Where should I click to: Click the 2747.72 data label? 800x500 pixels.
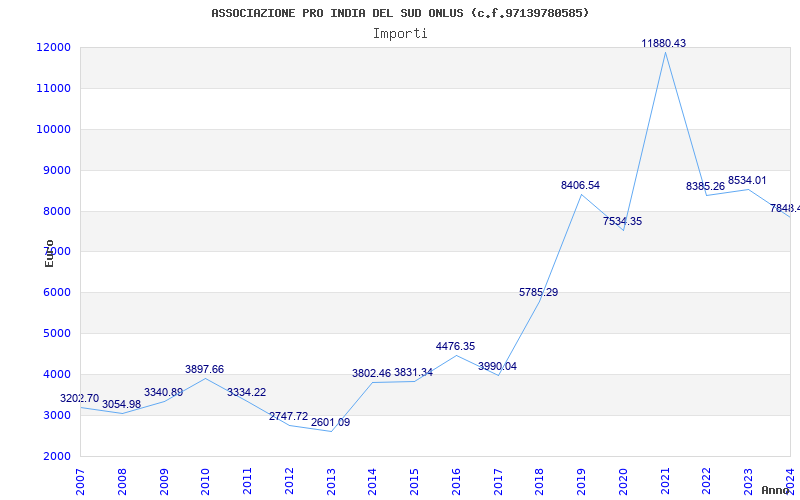pyautogui.click(x=288, y=416)
